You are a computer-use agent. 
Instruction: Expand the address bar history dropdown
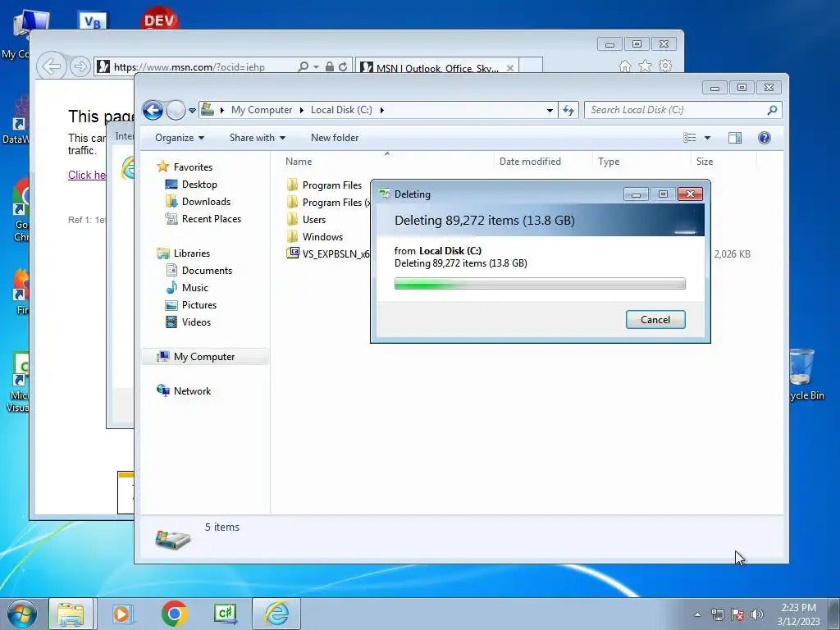[550, 111]
